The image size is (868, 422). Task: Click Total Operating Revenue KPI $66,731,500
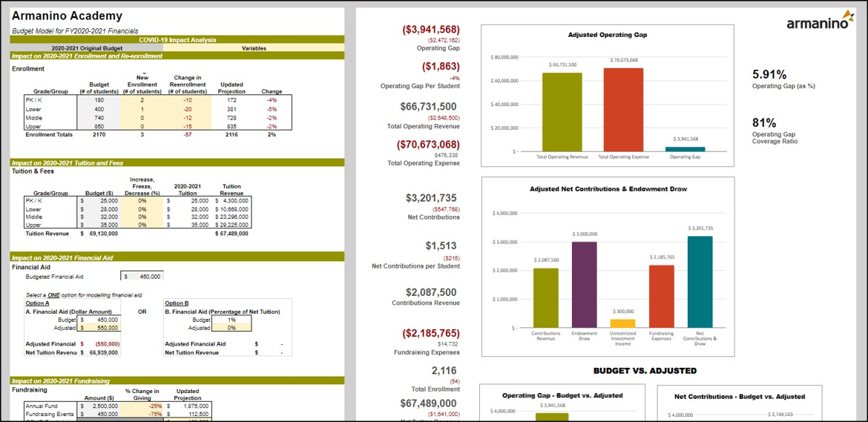[x=430, y=106]
